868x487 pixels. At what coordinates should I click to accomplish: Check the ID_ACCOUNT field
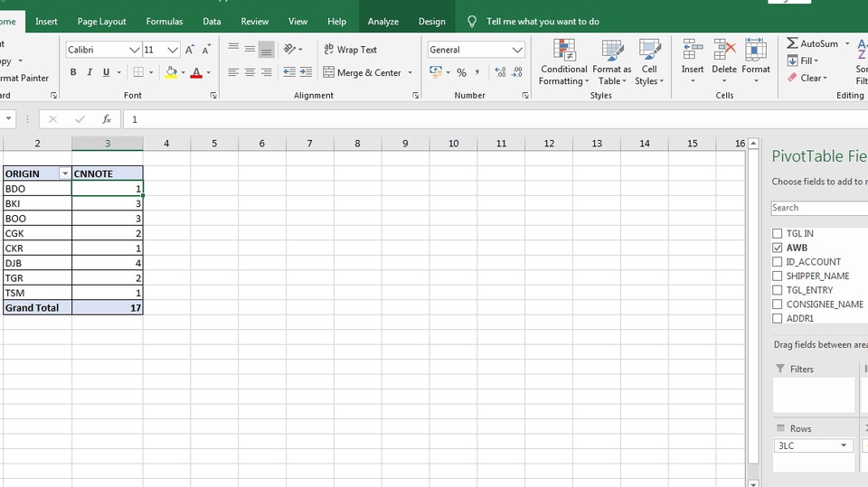pyautogui.click(x=778, y=262)
